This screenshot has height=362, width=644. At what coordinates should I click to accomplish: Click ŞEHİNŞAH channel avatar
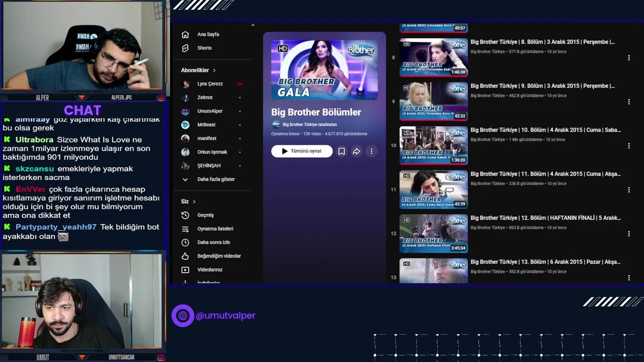185,165
